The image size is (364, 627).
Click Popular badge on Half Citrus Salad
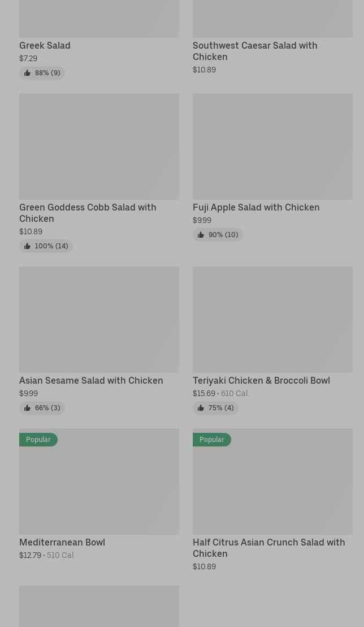tap(212, 440)
